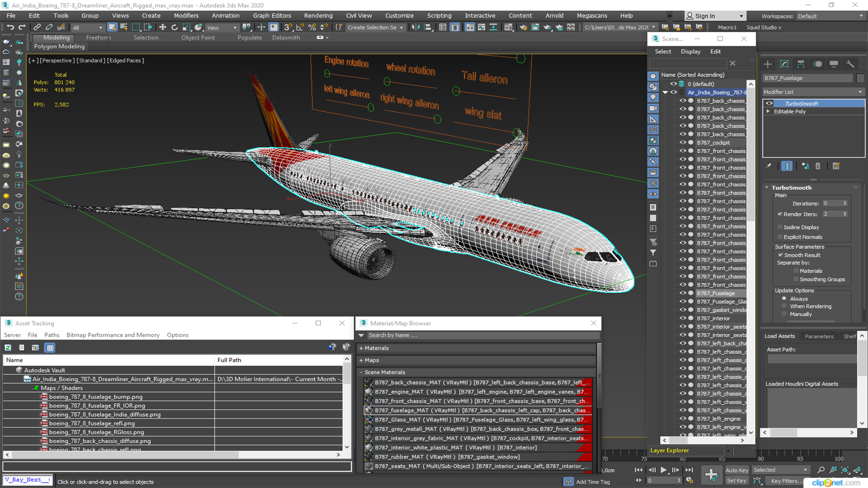Click Refresh icon in Asset Tracking
The width and height of the screenshot is (868, 488).
pos(8,347)
